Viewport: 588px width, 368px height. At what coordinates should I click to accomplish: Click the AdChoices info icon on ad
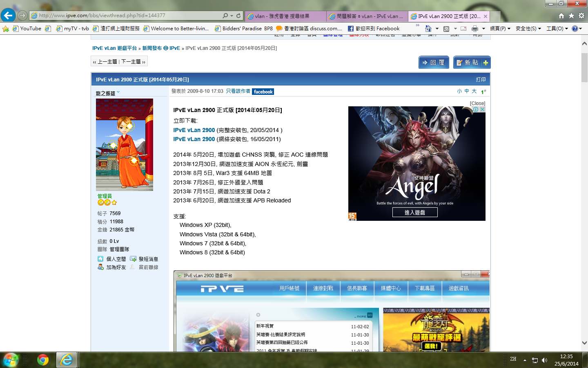pos(476,109)
